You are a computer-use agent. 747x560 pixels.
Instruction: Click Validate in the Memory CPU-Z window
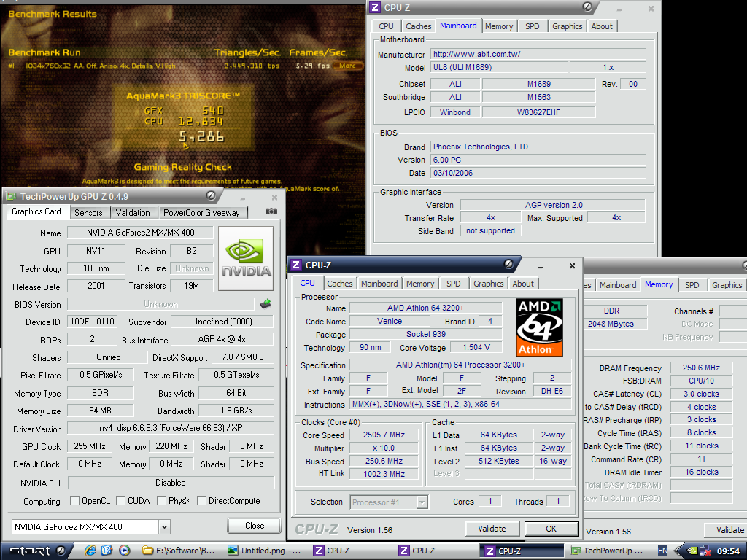click(x=726, y=529)
